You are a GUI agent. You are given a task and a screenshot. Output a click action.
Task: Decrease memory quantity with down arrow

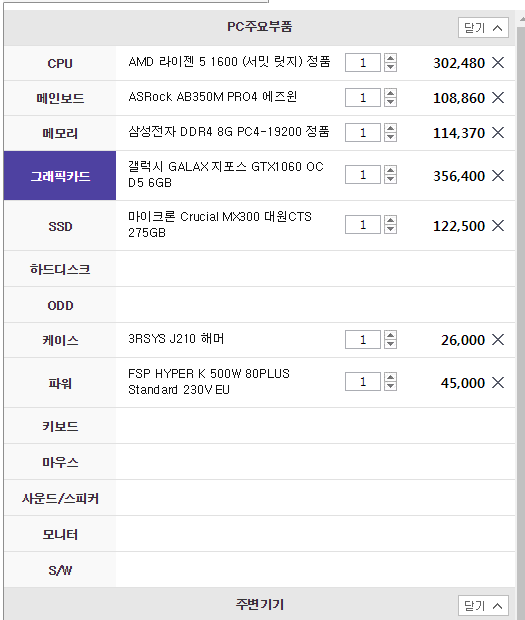pos(391,137)
